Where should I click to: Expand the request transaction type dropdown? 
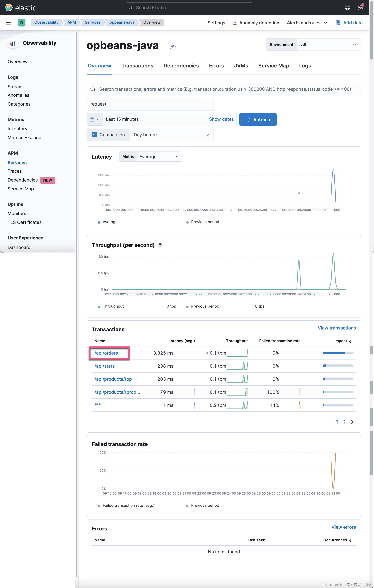(x=150, y=104)
